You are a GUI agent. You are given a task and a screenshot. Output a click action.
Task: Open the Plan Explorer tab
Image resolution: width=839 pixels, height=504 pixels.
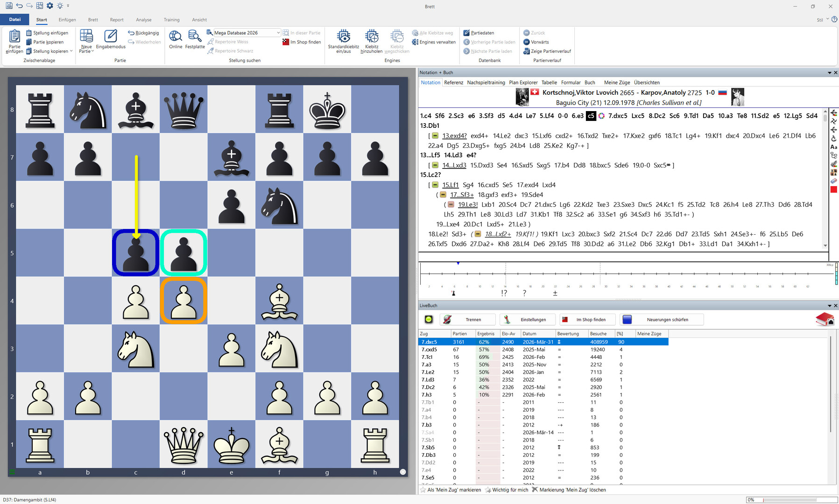coord(523,83)
